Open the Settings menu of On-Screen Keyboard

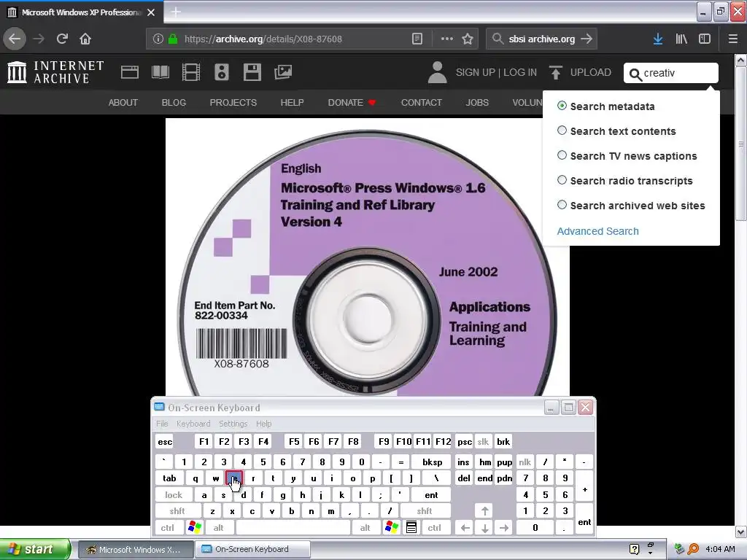point(233,424)
